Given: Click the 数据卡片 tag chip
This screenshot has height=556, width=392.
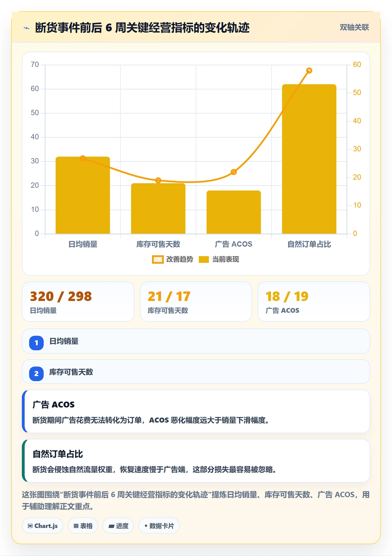Looking at the screenshot, I should coord(159,526).
